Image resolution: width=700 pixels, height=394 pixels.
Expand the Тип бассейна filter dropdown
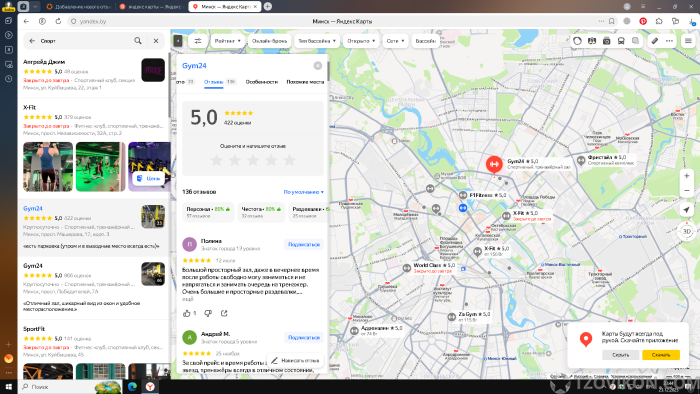point(317,41)
